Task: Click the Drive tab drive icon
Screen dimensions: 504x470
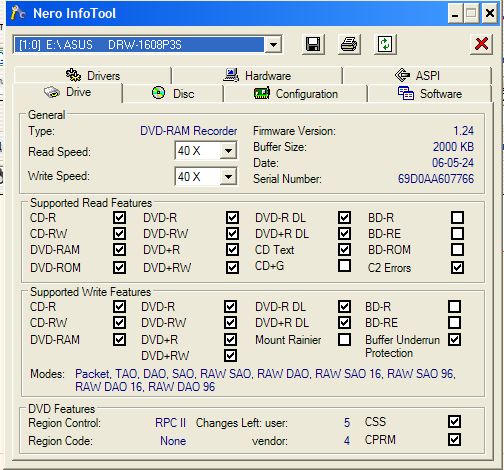Action: [x=52, y=92]
